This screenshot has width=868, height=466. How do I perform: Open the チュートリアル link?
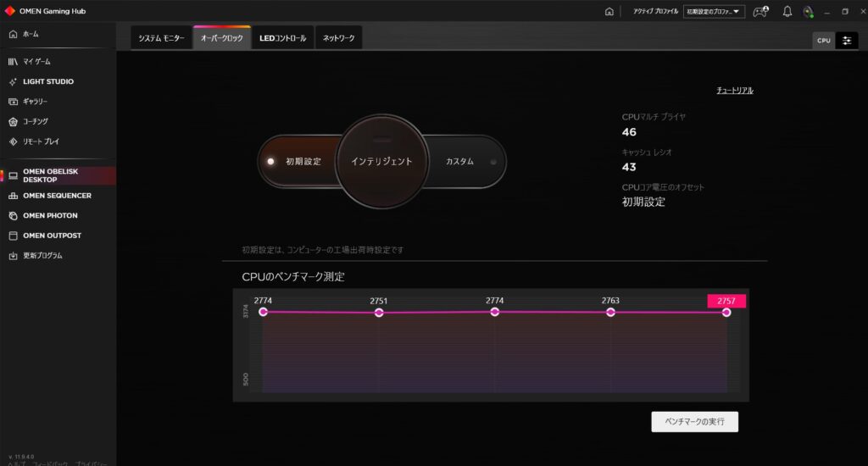[734, 91]
